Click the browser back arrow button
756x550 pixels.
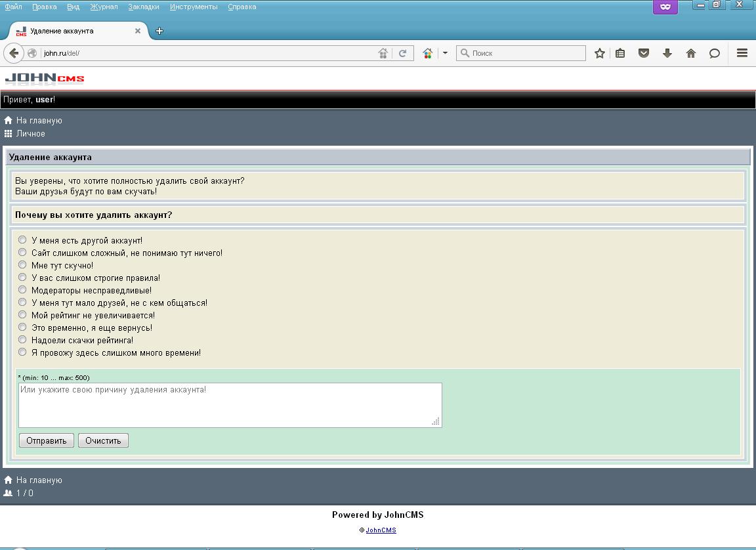(x=14, y=53)
